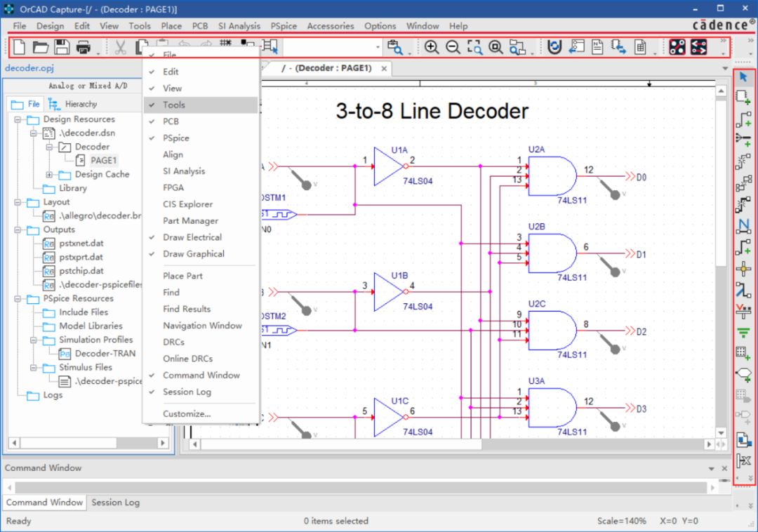The image size is (758, 532).
Task: Open the Design menu
Action: click(x=51, y=26)
